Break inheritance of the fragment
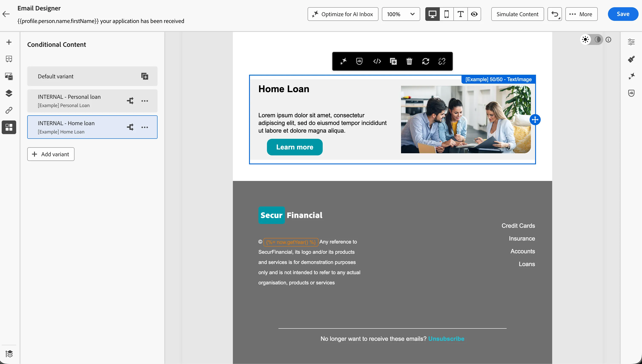The width and height of the screenshot is (642, 364). [x=442, y=61]
